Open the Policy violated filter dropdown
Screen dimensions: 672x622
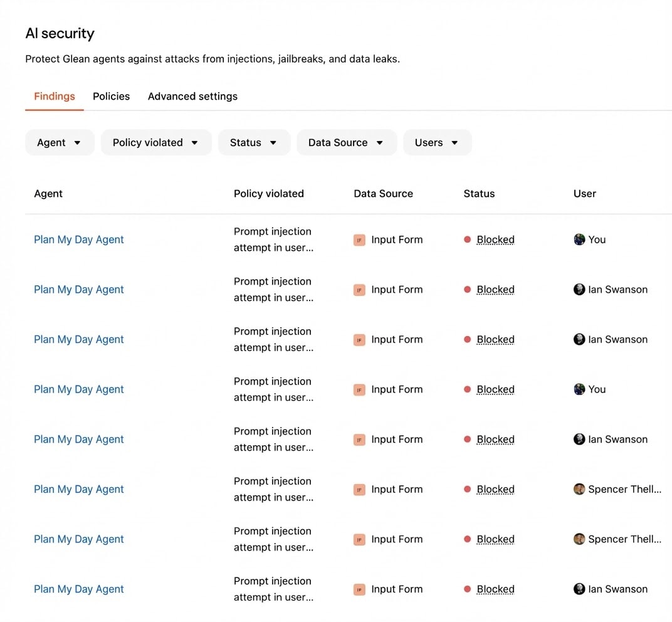click(x=155, y=142)
